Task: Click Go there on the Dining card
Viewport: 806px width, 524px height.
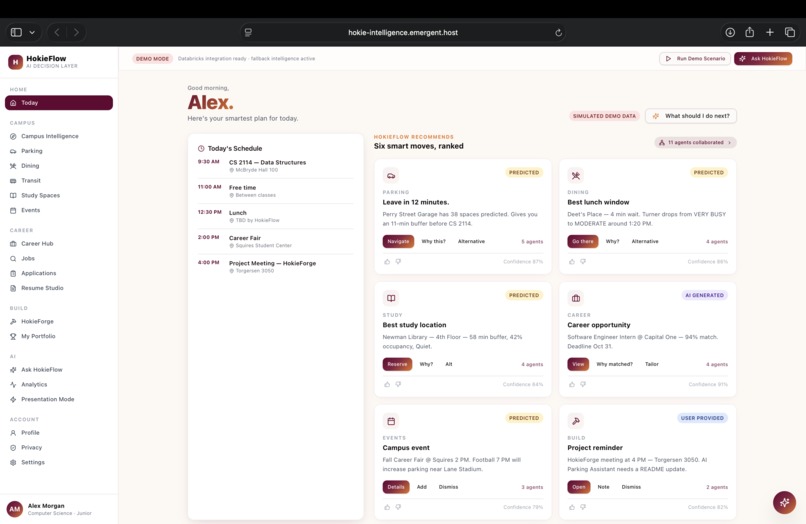Action: [583, 241]
